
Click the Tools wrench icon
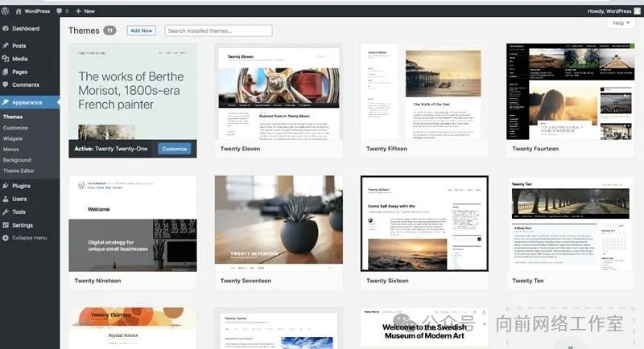6,211
